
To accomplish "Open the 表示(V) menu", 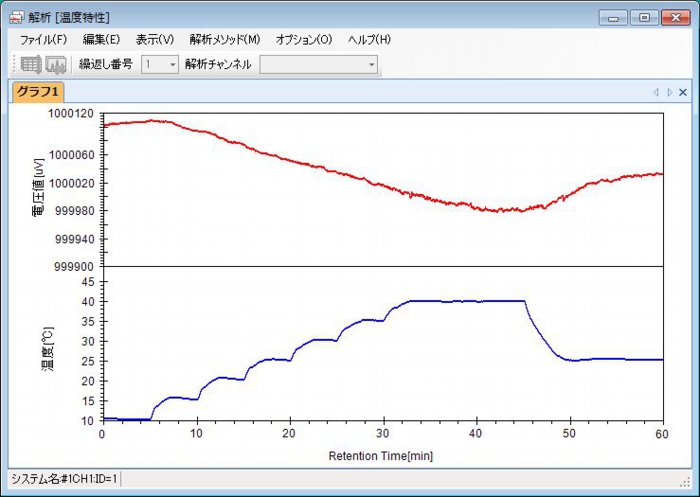I will [x=154, y=40].
